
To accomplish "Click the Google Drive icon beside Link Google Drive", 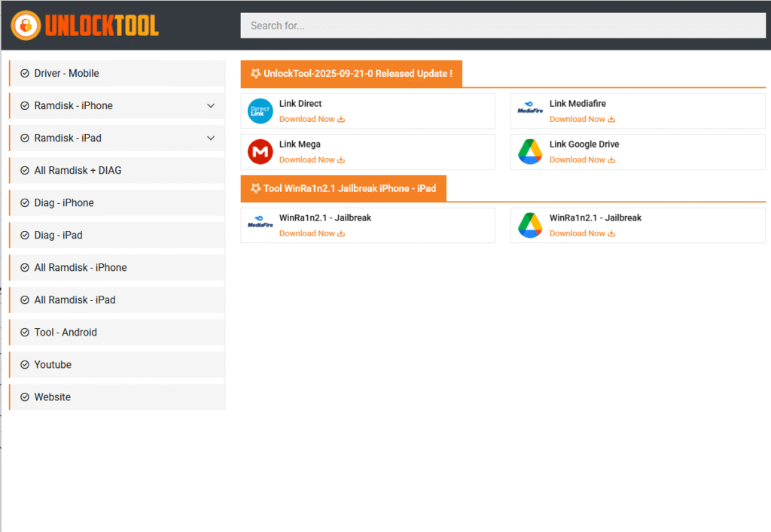I will 530,152.
